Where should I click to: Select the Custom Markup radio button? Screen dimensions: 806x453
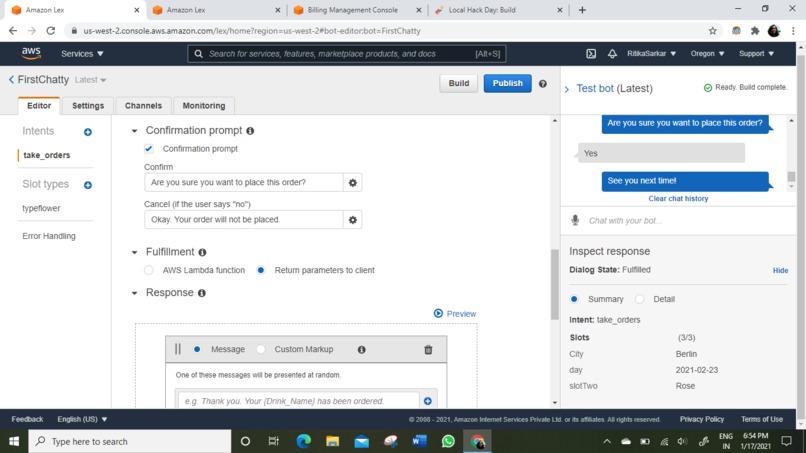[261, 349]
